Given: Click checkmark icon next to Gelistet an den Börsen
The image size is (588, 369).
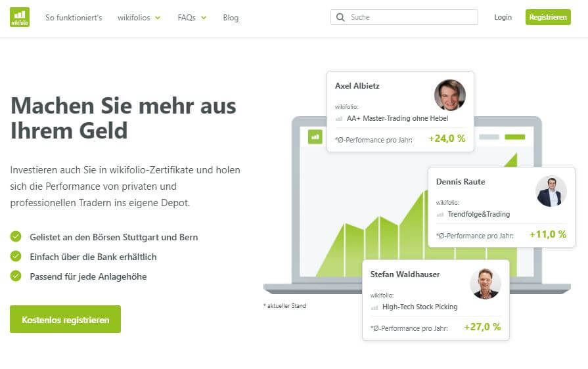Looking at the screenshot, I should point(16,236).
